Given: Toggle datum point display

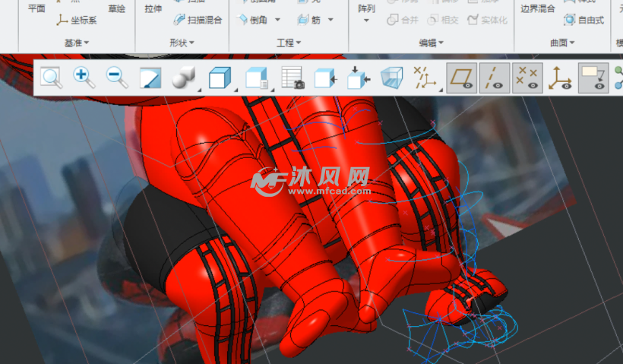Looking at the screenshot, I should tap(527, 78).
